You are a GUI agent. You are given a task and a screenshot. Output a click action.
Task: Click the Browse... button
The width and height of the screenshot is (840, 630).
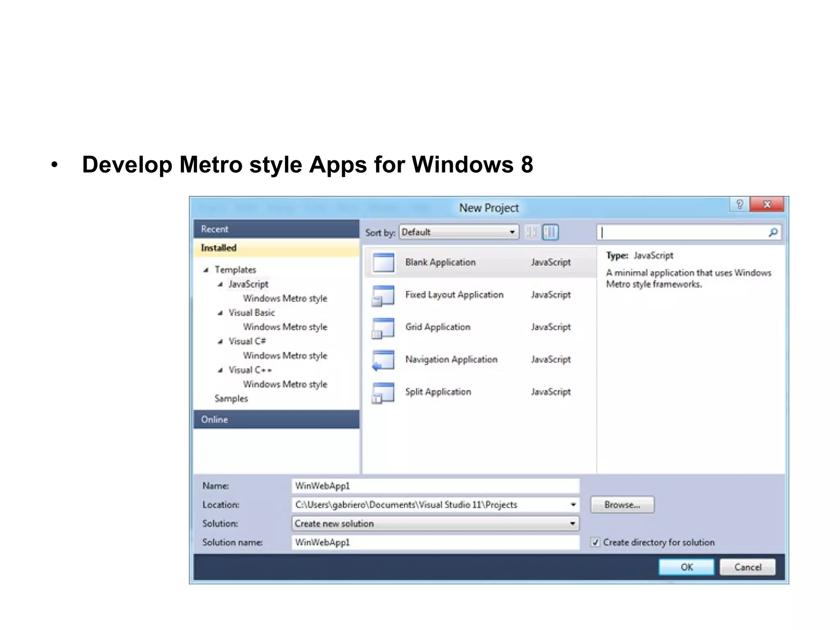coord(622,504)
